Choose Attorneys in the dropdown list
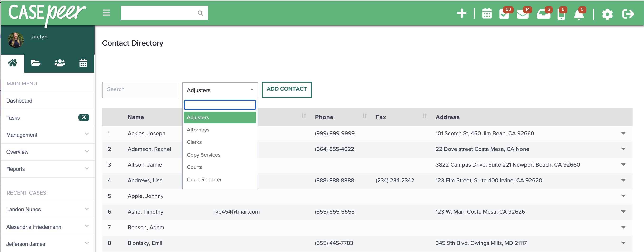This screenshot has height=252, width=644. 220,130
